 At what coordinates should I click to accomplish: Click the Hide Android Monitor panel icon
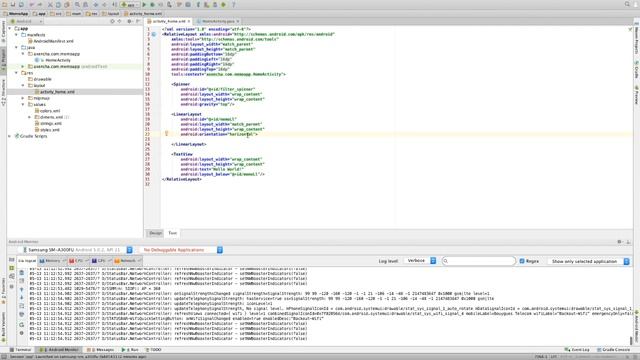click(x=628, y=242)
